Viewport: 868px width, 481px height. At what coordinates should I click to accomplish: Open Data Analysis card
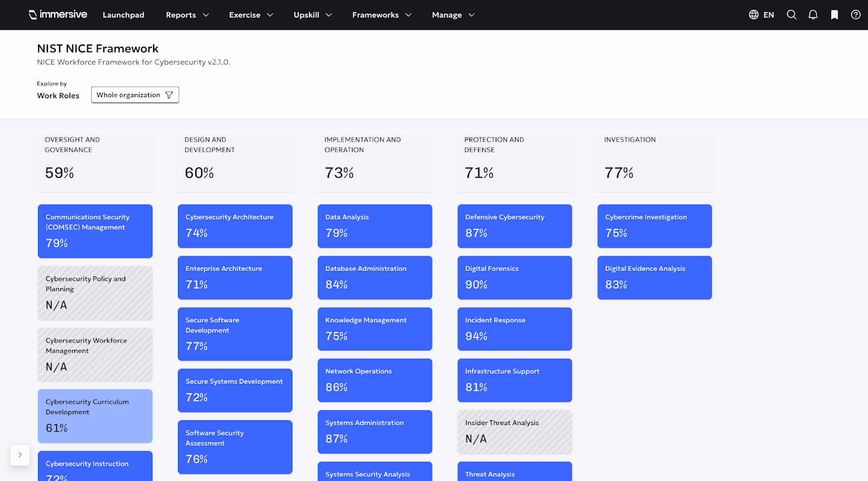click(x=375, y=226)
